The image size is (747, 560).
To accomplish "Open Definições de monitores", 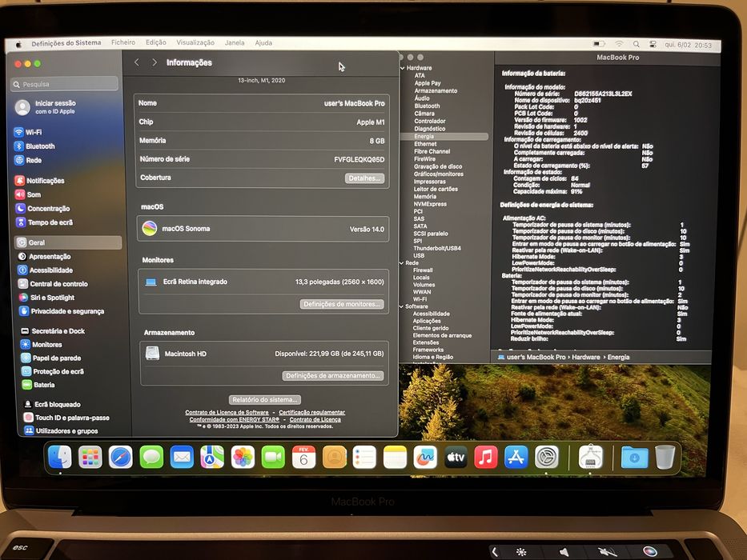I will (x=342, y=304).
